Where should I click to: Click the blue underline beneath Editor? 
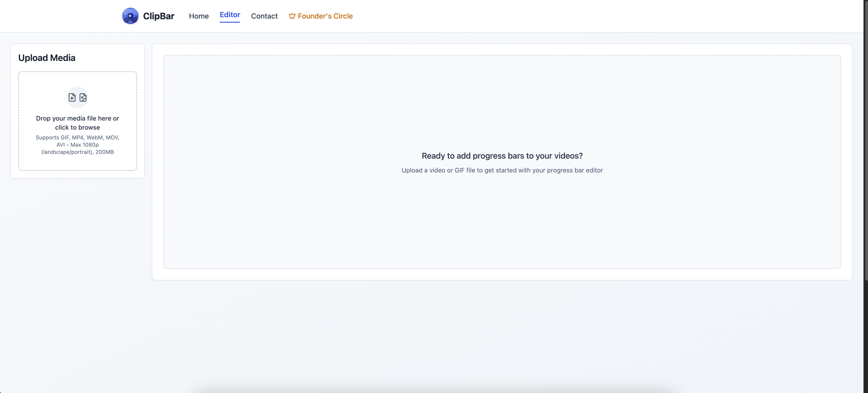[230, 22]
